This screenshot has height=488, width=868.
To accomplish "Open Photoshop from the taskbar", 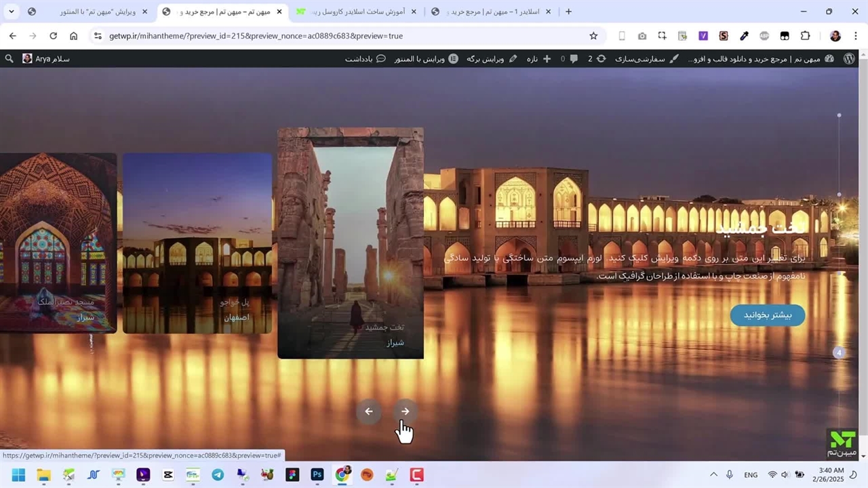I will point(317,475).
